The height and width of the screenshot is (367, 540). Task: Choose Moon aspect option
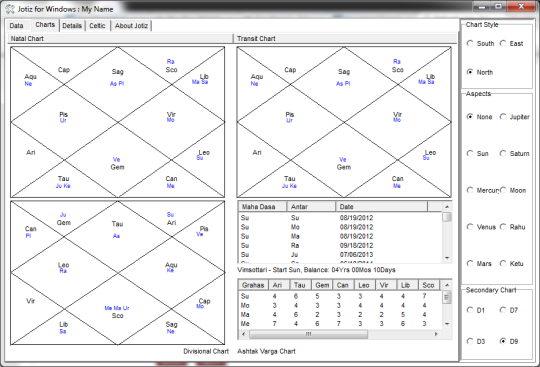(513, 190)
